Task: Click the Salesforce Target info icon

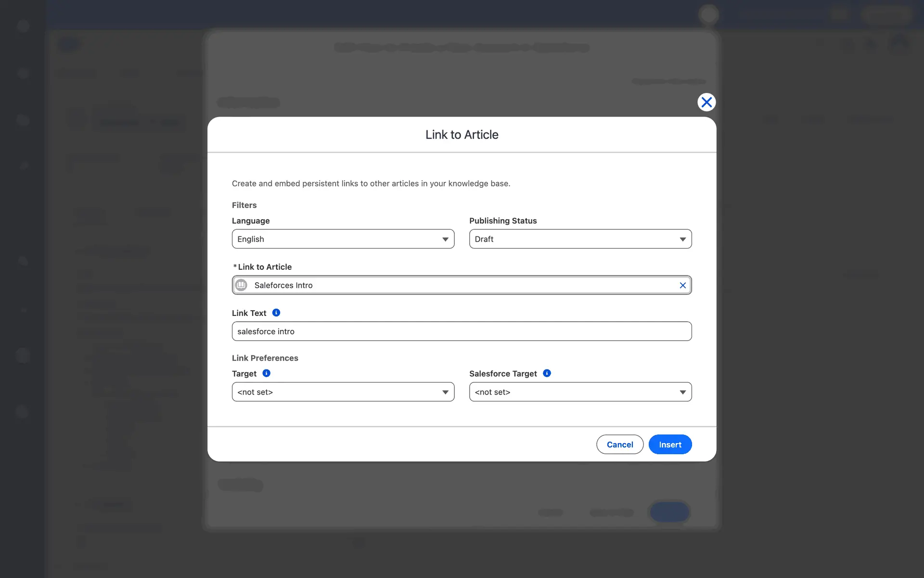Action: point(547,373)
